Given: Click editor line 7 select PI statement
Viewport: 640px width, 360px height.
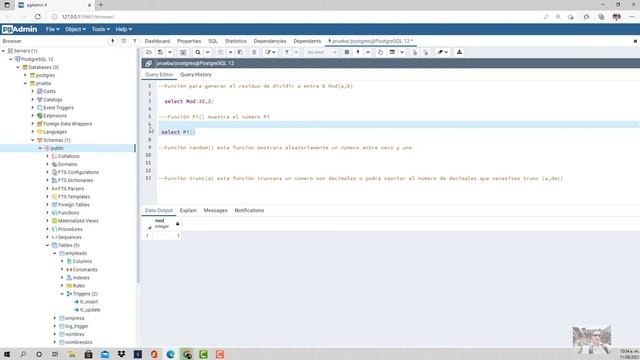Looking at the screenshot, I should (178, 132).
